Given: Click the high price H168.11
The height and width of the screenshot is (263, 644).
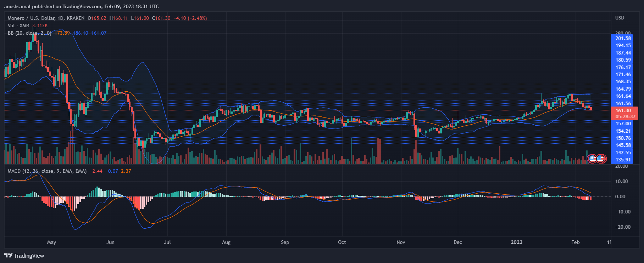Looking at the screenshot, I should tap(118, 18).
